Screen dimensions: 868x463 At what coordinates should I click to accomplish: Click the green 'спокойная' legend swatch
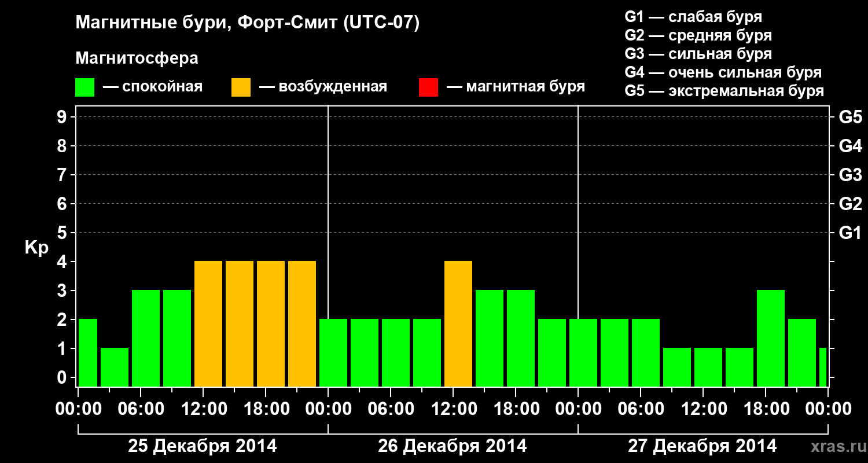tap(85, 87)
